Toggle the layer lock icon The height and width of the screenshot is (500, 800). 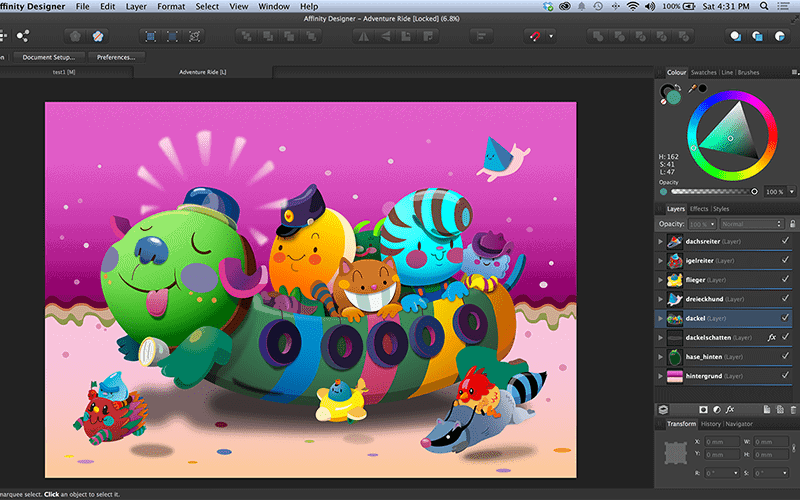point(792,223)
